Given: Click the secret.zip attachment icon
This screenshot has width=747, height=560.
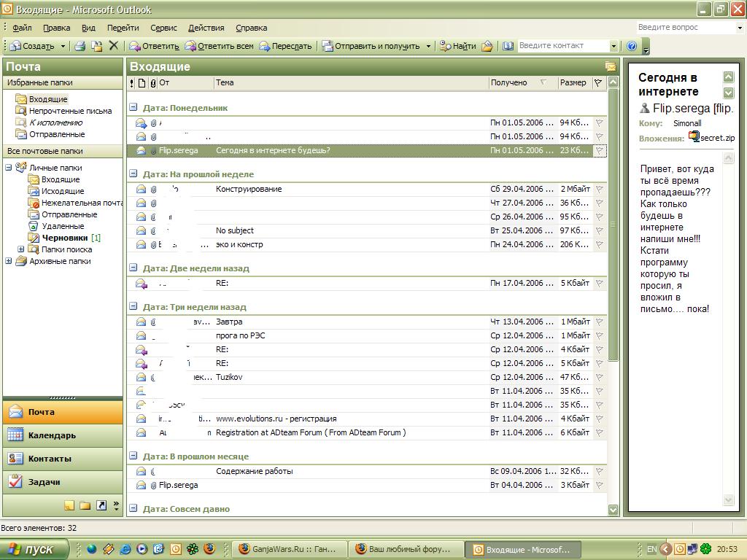Looking at the screenshot, I should click(694, 136).
